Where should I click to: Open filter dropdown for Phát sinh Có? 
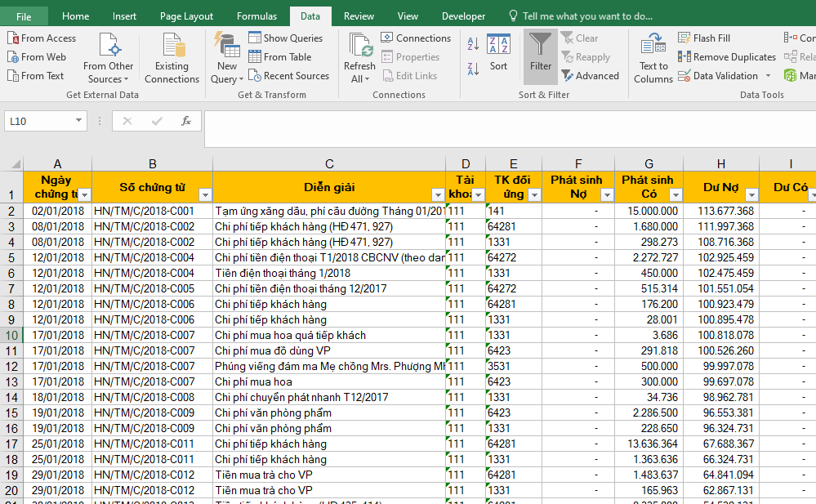point(675,194)
